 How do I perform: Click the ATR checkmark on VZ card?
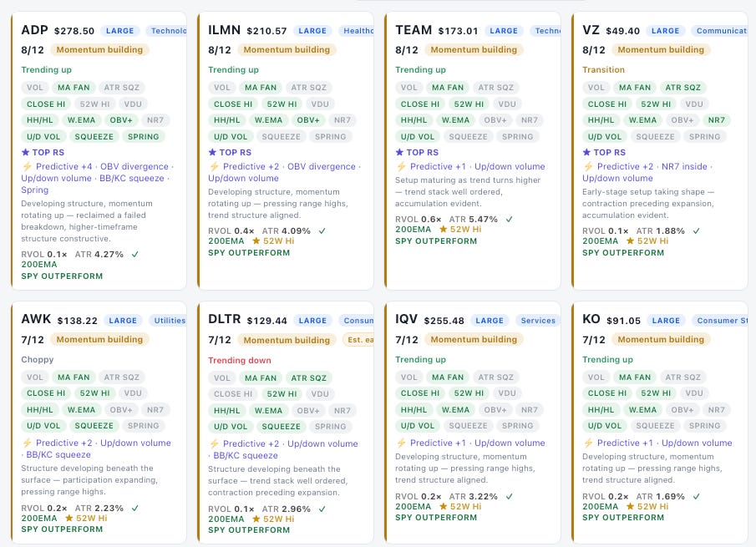click(696, 230)
